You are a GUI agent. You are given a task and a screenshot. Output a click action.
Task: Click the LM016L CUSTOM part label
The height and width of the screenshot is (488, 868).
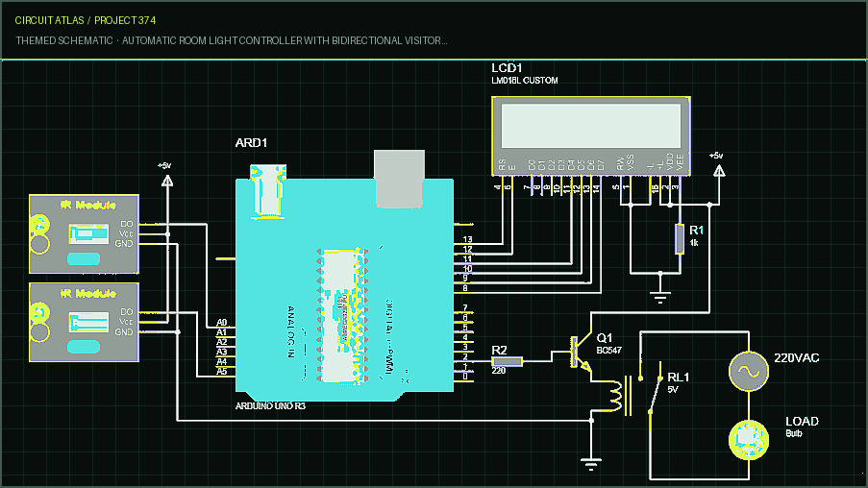click(x=525, y=81)
